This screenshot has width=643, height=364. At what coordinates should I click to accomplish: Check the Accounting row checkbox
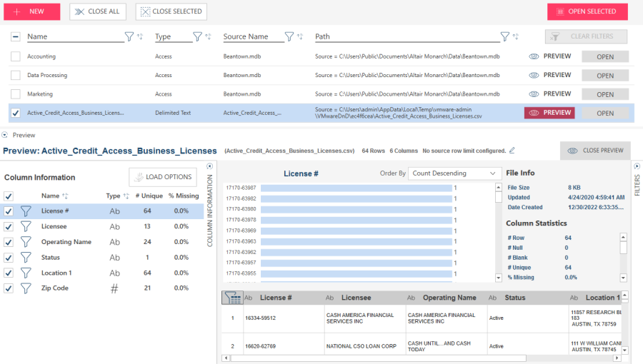click(x=16, y=56)
